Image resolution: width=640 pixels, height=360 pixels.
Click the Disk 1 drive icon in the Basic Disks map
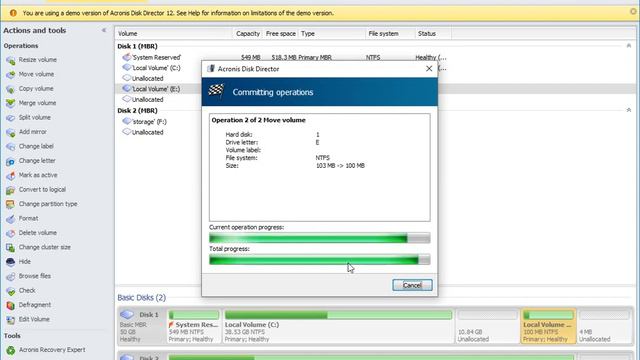point(127,314)
